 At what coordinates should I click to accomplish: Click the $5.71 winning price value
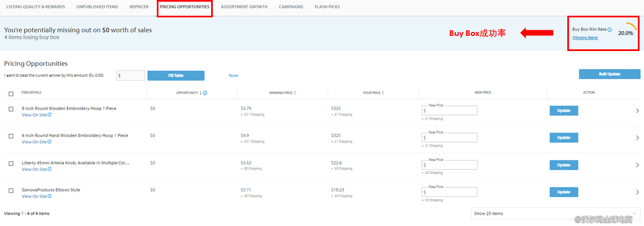pos(246,190)
